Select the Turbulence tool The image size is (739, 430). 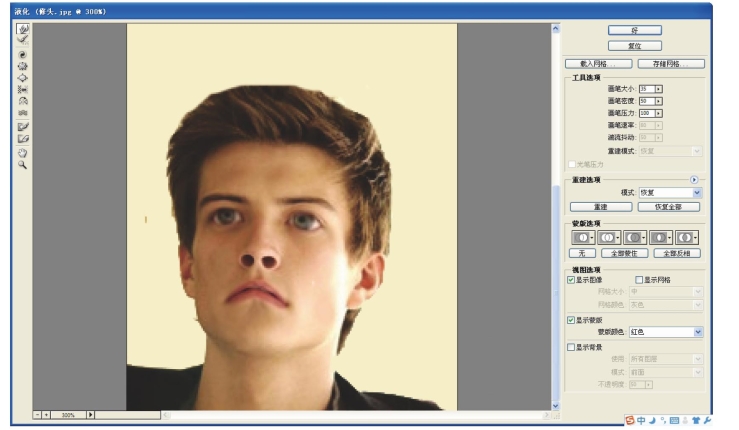pos(23,113)
